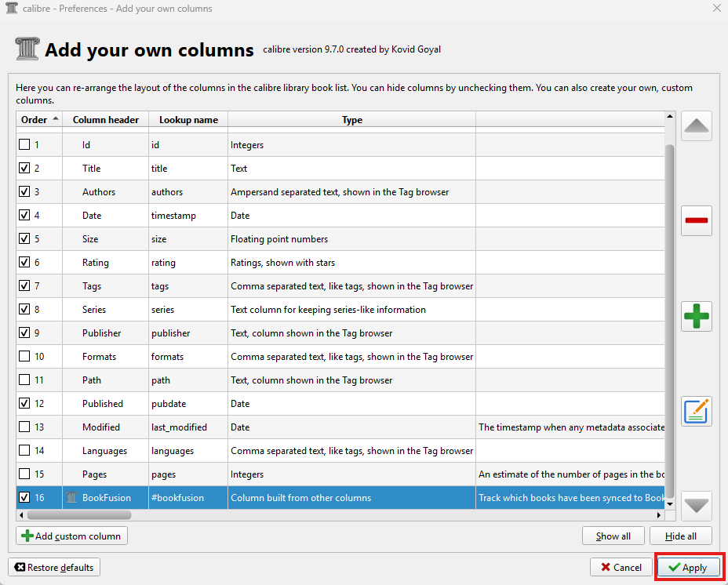Click the vertical scrollbar down arrow
Viewport: 728px width, 585px height.
coord(669,504)
